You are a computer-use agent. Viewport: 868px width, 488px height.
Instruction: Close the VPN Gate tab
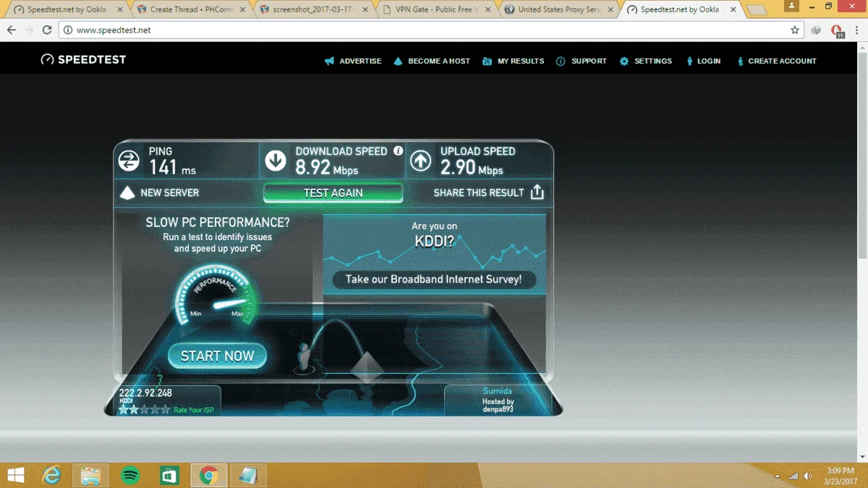click(489, 10)
